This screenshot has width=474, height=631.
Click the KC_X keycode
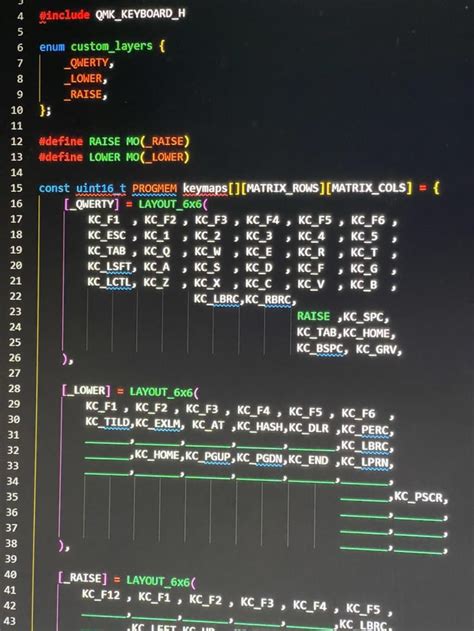click(207, 283)
